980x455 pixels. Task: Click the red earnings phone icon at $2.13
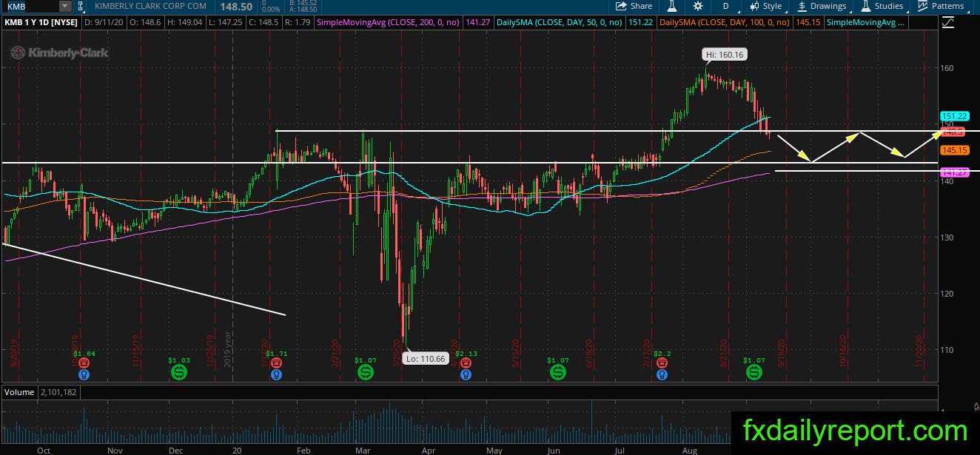pos(465,364)
